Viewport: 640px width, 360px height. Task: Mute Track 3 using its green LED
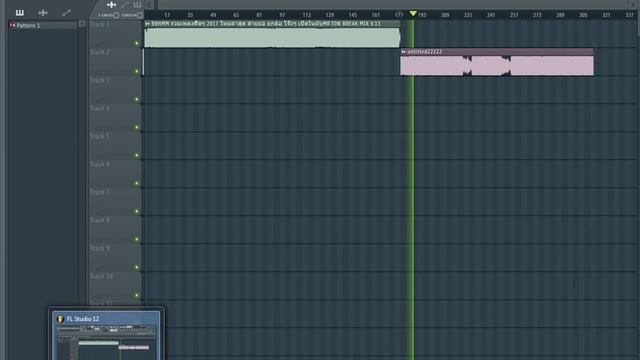coord(137,99)
